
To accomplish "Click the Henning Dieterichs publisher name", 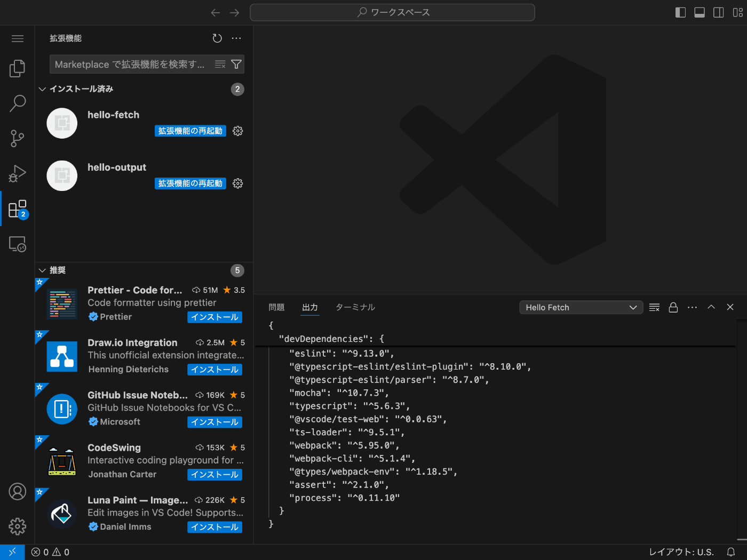I will [129, 369].
